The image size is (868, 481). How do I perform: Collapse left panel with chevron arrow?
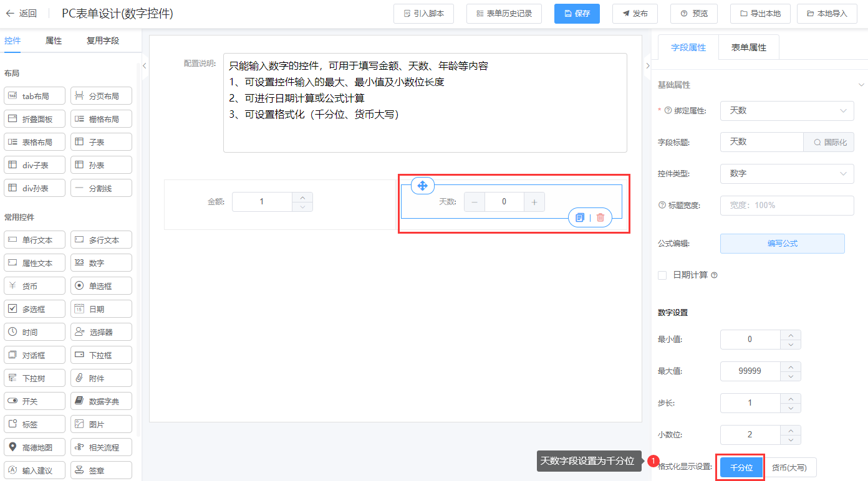[145, 65]
